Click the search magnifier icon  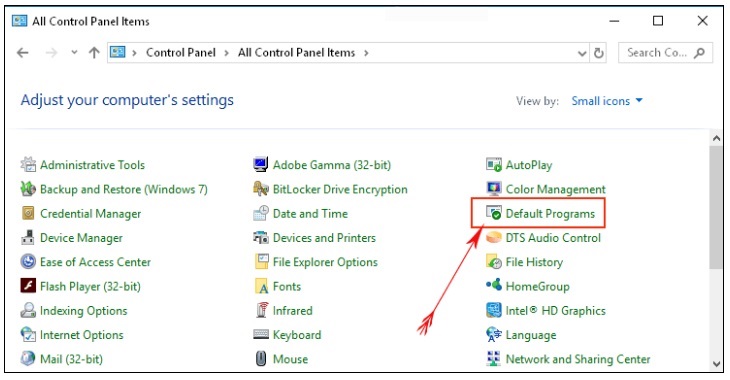(x=699, y=53)
